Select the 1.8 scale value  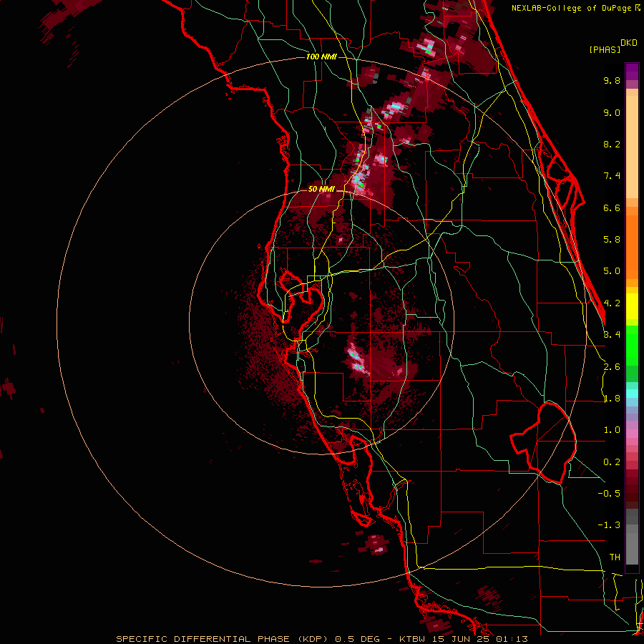coord(612,399)
